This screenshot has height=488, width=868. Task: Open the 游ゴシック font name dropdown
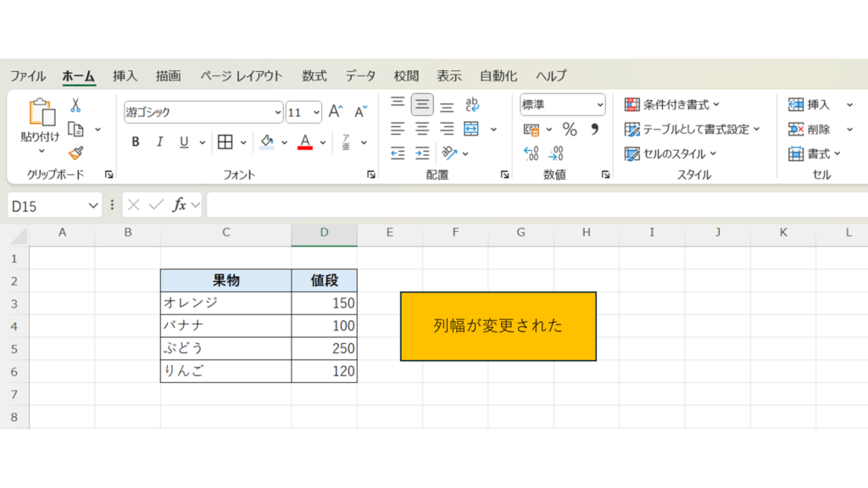(278, 112)
